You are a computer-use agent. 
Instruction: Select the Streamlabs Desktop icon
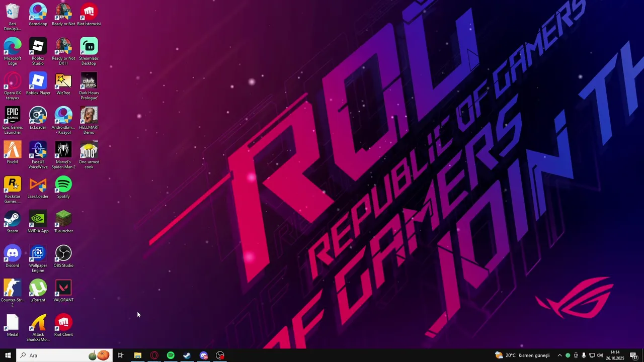click(x=89, y=51)
